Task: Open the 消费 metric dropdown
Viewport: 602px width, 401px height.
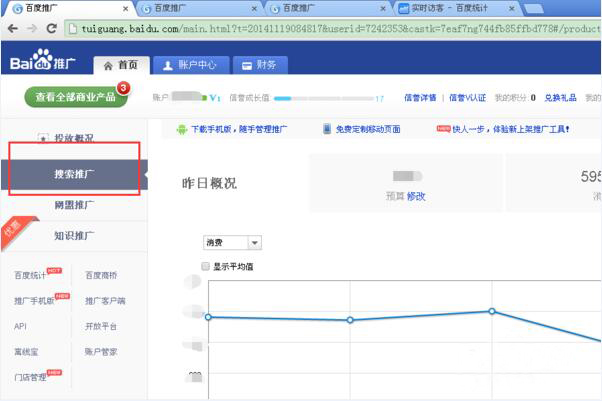Action: point(232,243)
